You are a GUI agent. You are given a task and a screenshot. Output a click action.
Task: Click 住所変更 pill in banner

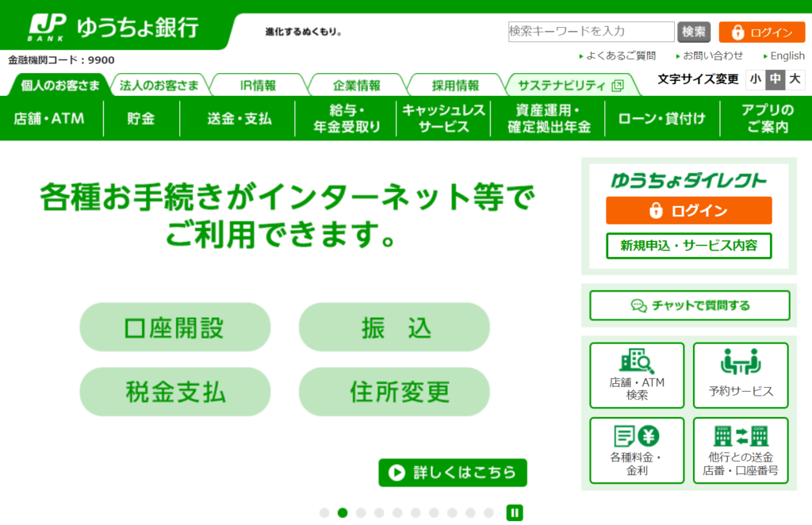pos(395,392)
